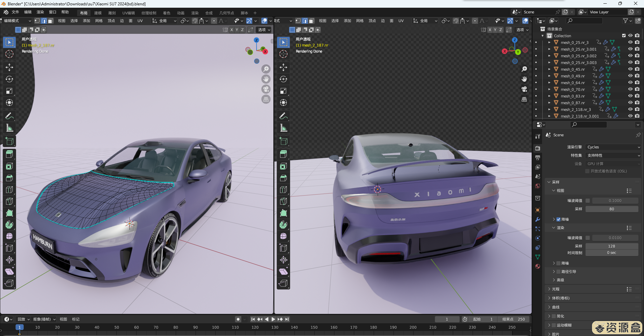
Task: Select the Edge Slide tool in left viewport
Action: coord(9,248)
